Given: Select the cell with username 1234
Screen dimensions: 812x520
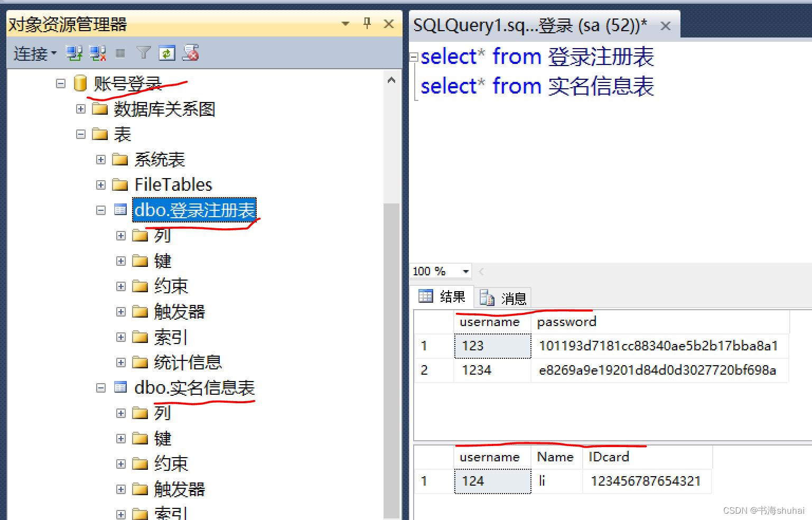Looking at the screenshot, I should tap(492, 370).
